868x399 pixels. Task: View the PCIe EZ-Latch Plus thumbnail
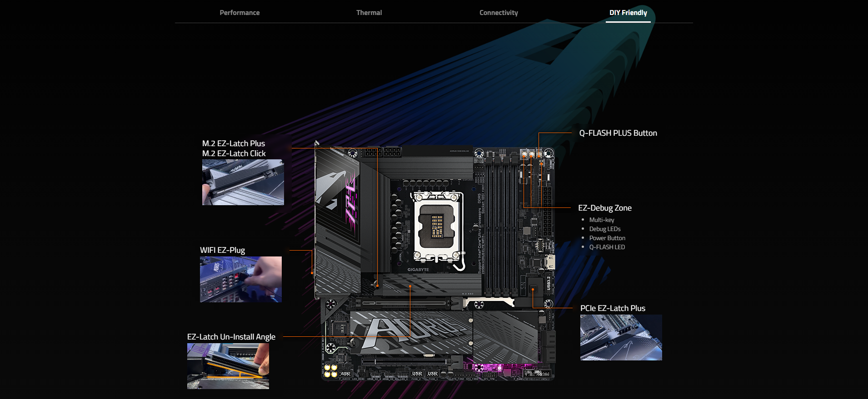coord(621,337)
